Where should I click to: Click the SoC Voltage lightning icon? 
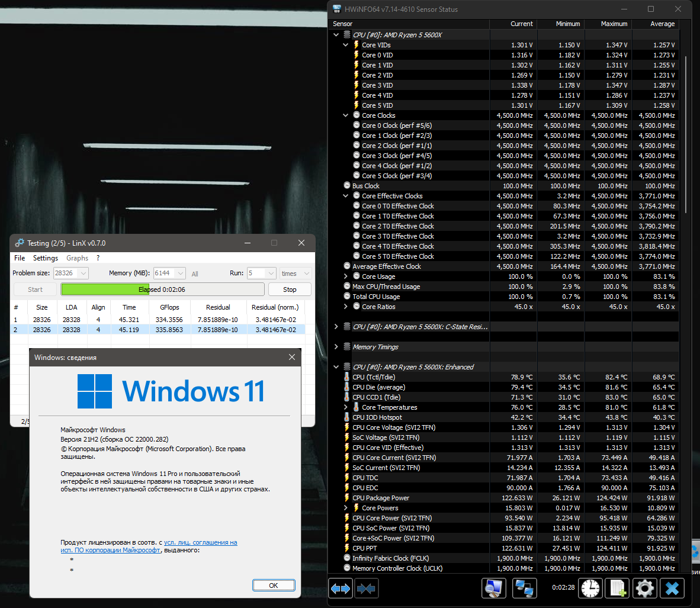click(x=347, y=437)
